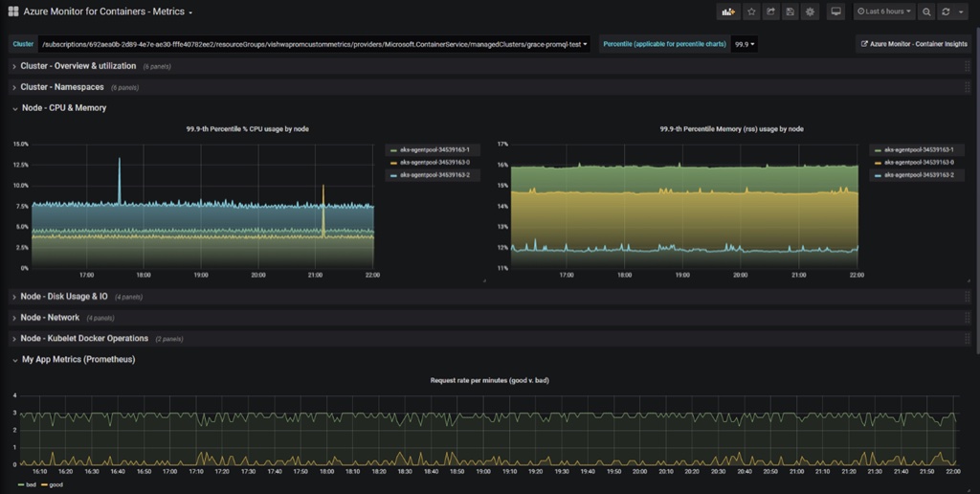Collapse Node - CPU & Memory row

pos(64,107)
